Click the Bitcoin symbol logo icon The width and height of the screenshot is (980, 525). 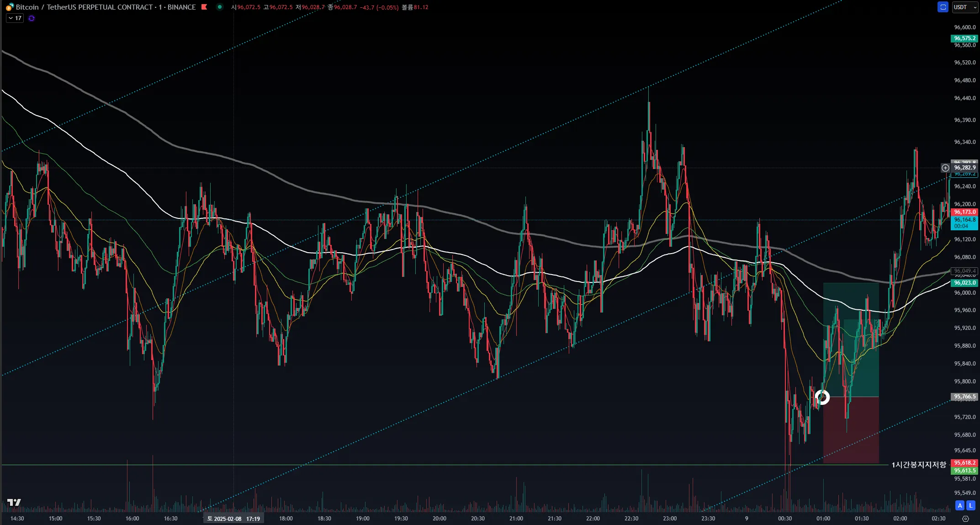[9, 7]
